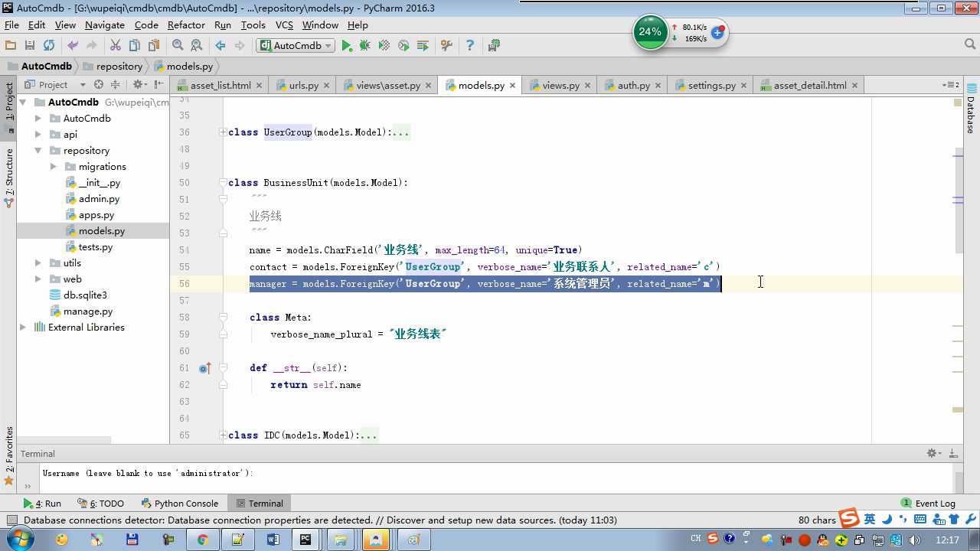Screen dimensions: 980x551
Task: Open the Python Console tool window
Action: tap(180, 504)
